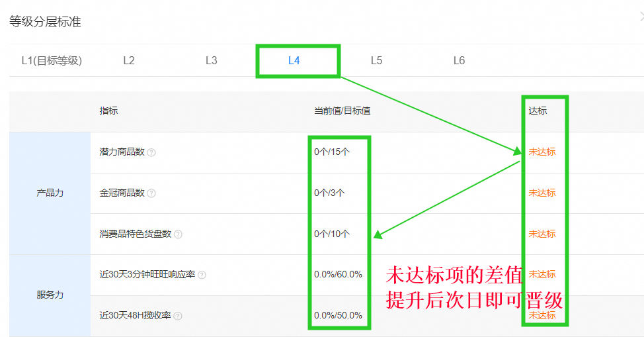Open the L3 level tab
The width and height of the screenshot is (644, 337).
tap(211, 60)
